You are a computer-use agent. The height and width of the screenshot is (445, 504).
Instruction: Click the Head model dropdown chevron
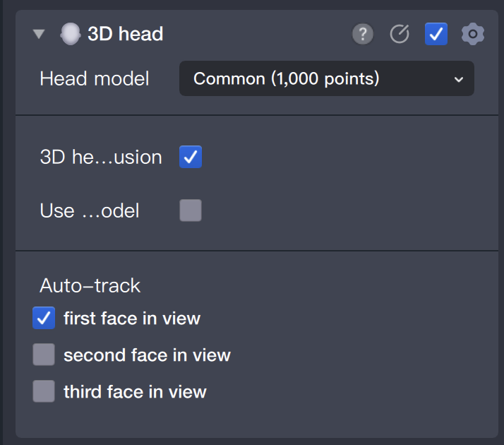point(459,79)
